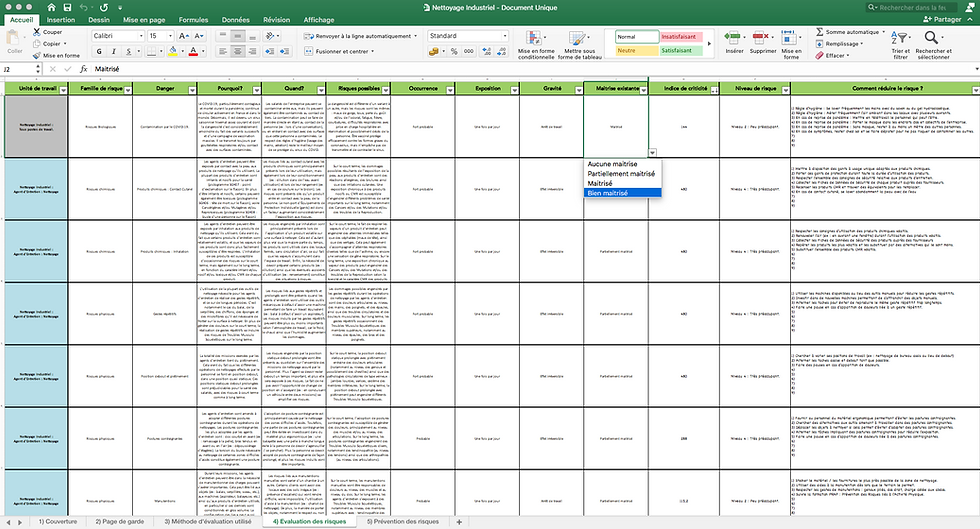Open Remplissage fill menu
The width and height of the screenshot is (980, 529).
(x=839, y=44)
